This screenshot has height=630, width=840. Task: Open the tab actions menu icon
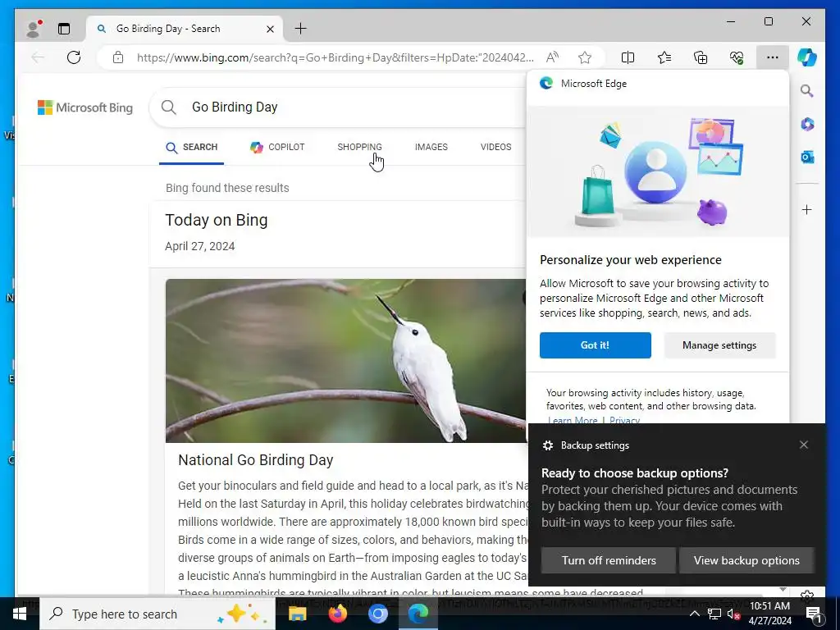coord(64,29)
